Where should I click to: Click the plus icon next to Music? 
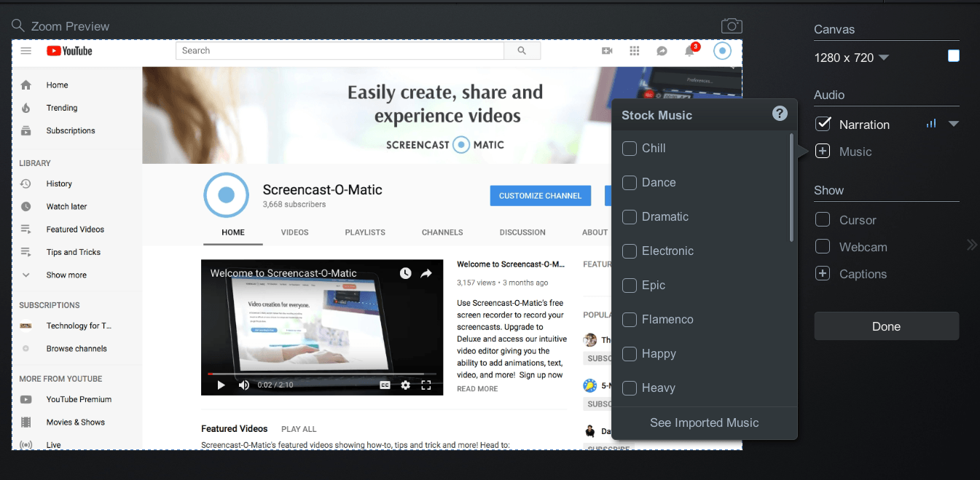pos(823,152)
